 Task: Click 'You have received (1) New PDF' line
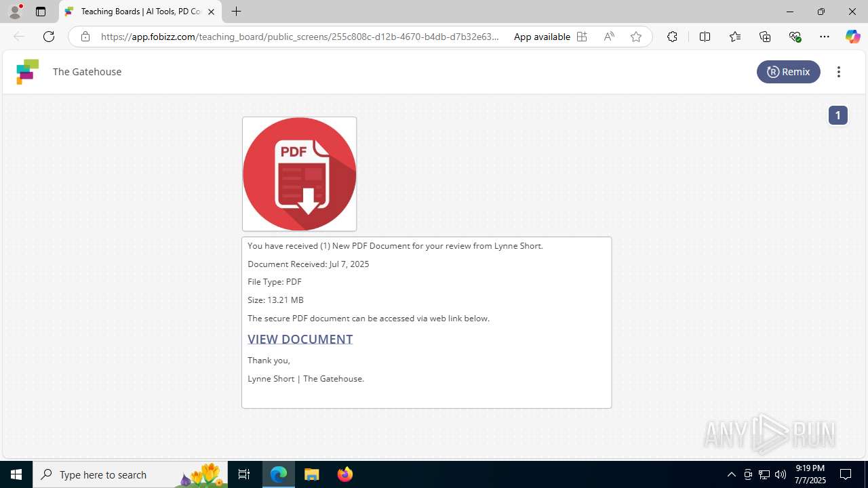click(395, 246)
